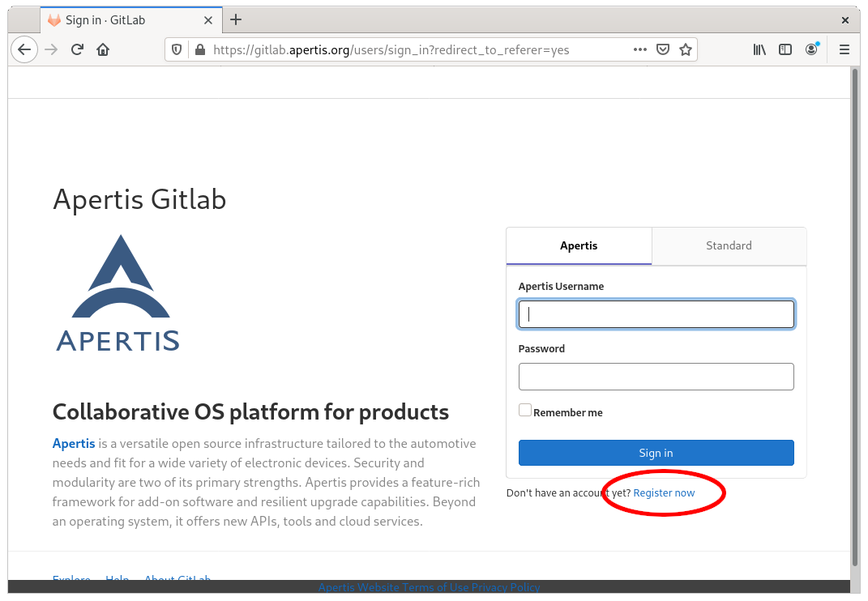Enable the Remember me checkbox

click(525, 410)
